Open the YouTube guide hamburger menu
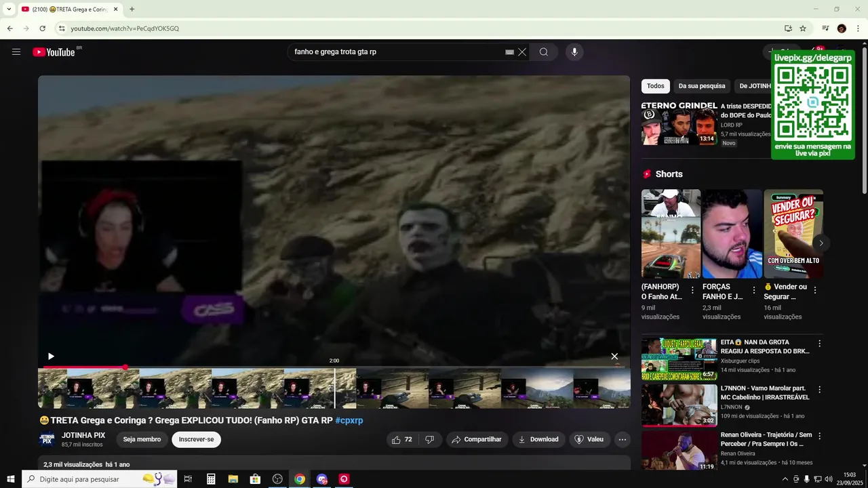 [x=16, y=52]
